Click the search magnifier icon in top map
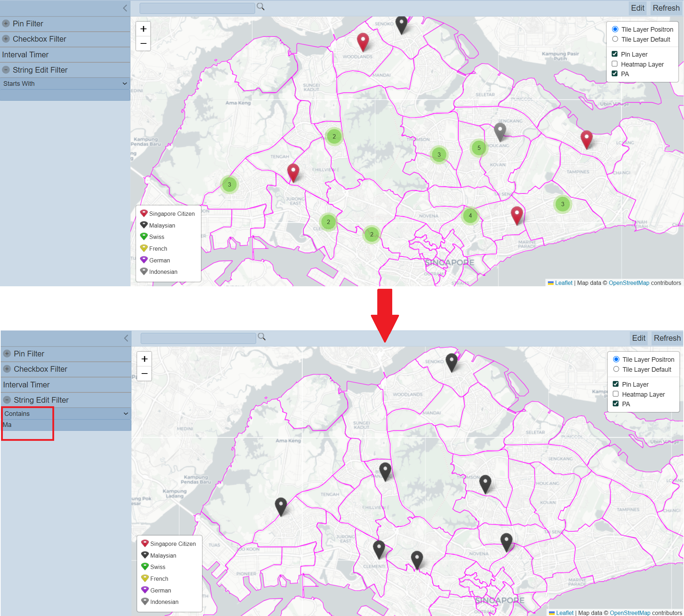The height and width of the screenshot is (616, 684). (x=260, y=7)
